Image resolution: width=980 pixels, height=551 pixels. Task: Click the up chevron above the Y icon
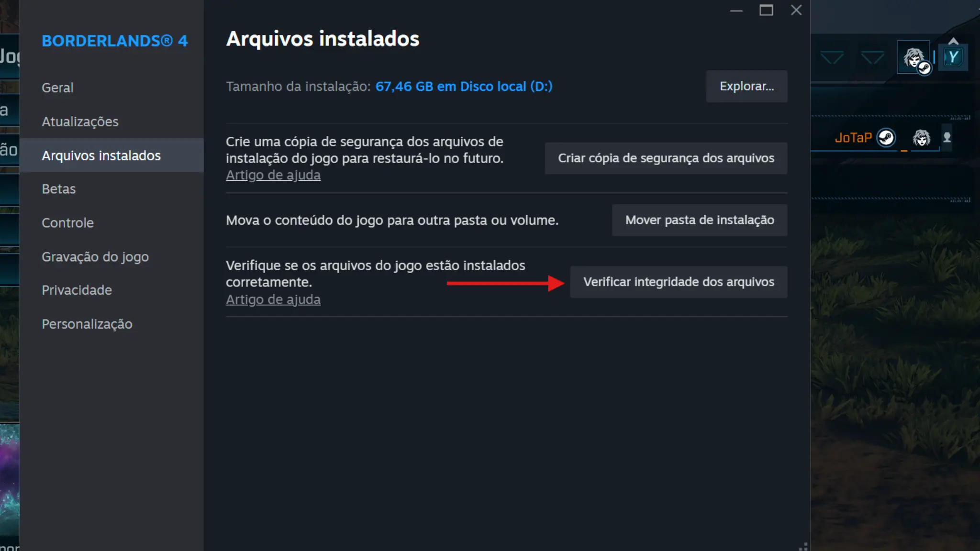pos(953,41)
